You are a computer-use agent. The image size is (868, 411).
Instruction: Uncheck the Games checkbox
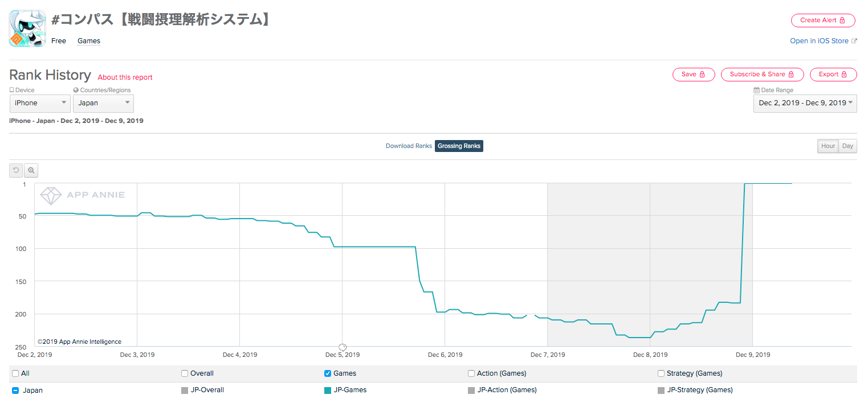tap(328, 373)
